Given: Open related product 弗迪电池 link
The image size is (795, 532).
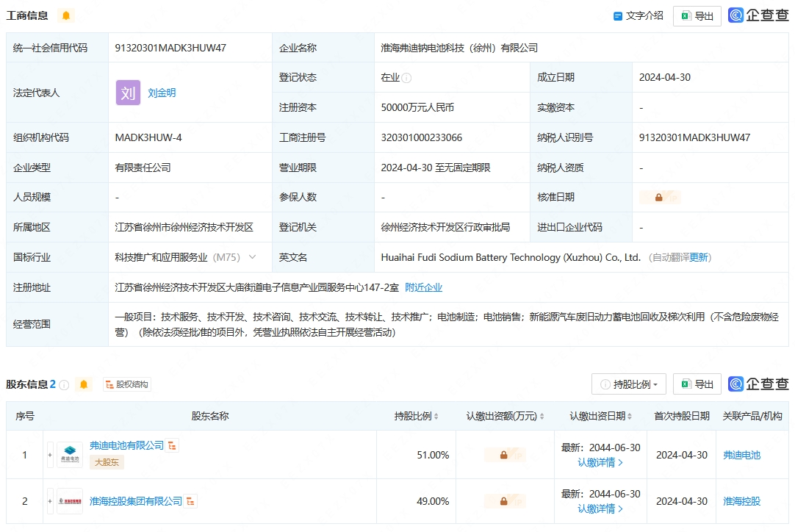Looking at the screenshot, I should [x=742, y=455].
